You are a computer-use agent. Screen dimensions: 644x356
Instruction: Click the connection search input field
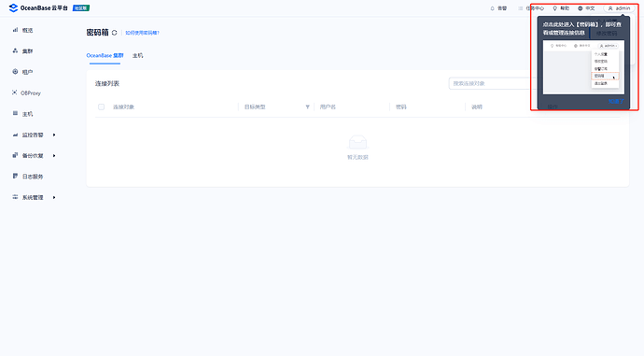coord(490,83)
